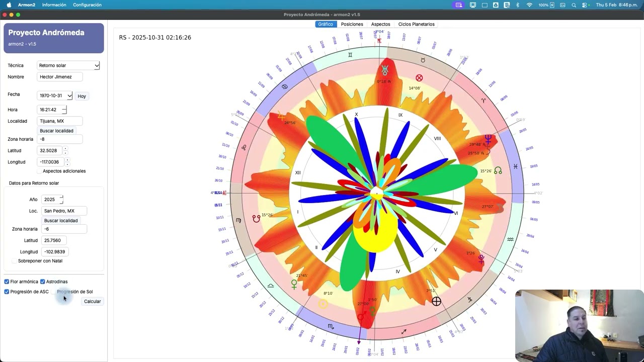Switch to the Aspectos tab

click(x=380, y=24)
